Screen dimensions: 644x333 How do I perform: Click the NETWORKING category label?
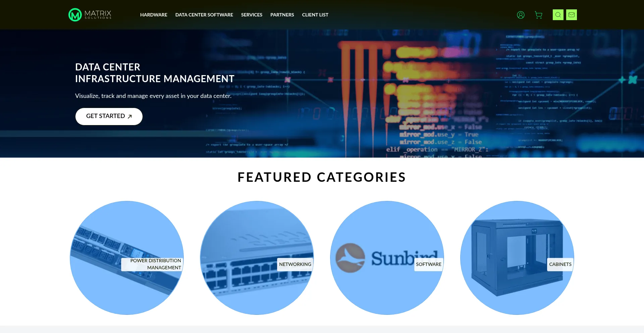(295, 265)
